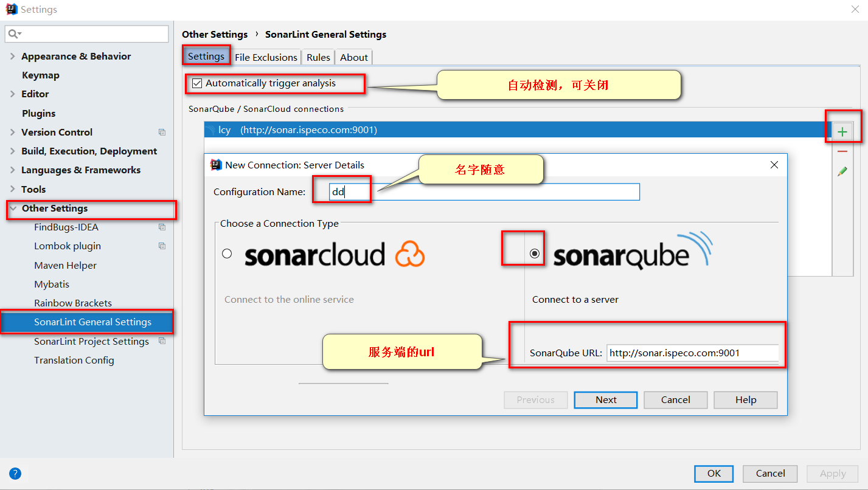
Task: Click the pencil edit connection icon
Action: pos(842,172)
